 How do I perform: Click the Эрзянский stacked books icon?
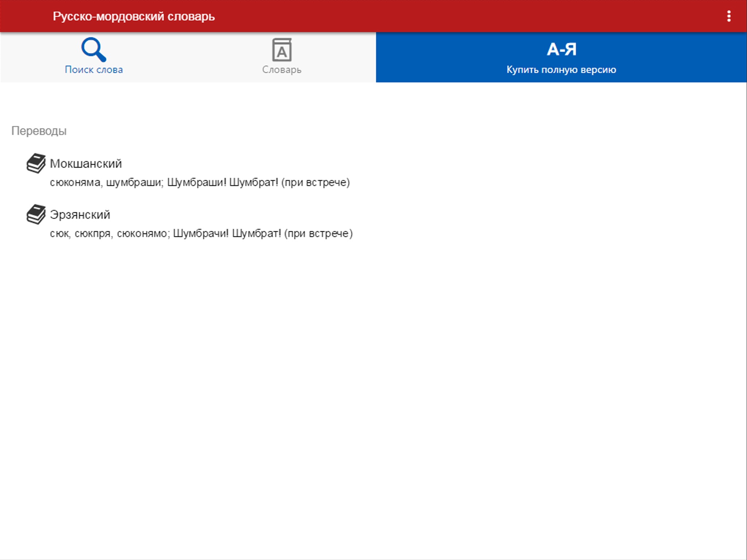[x=36, y=214]
